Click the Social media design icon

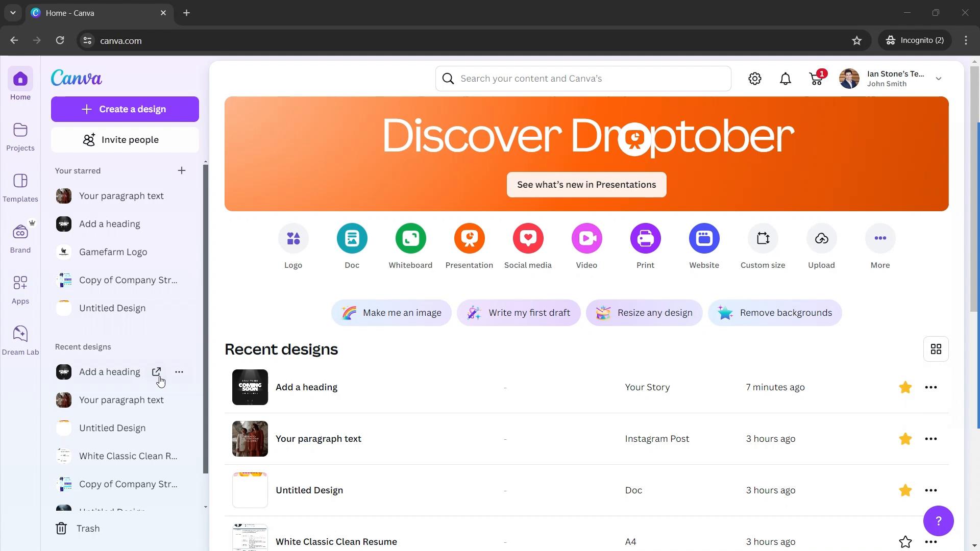pyautogui.click(x=528, y=238)
